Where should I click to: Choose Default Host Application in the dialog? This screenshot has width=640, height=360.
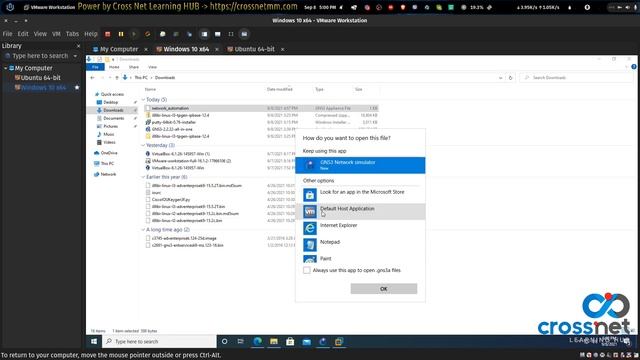tap(360, 211)
